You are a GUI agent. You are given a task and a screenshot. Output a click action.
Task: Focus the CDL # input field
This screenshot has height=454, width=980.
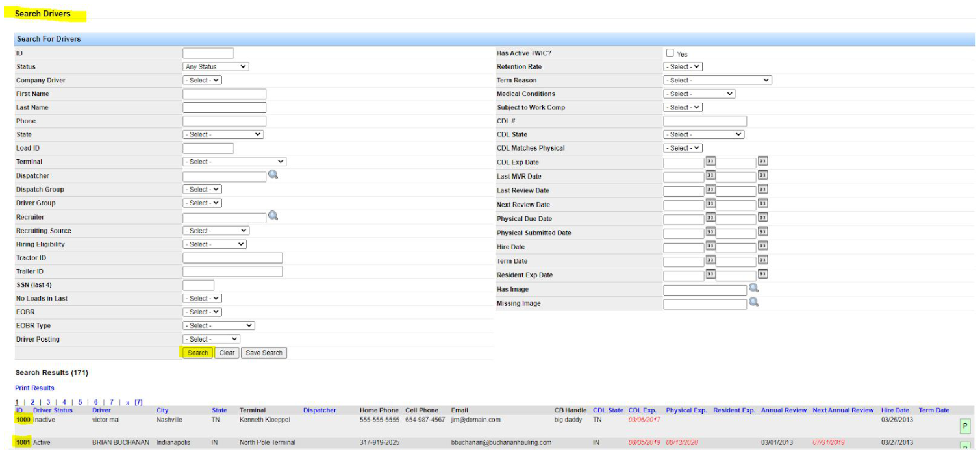(705, 121)
